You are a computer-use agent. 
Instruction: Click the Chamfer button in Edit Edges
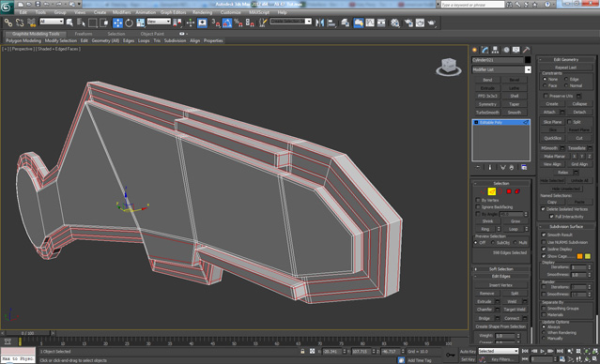(485, 310)
